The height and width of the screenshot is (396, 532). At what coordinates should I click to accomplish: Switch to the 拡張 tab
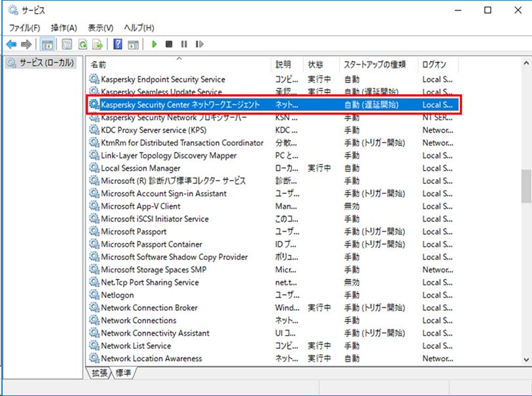[x=99, y=373]
